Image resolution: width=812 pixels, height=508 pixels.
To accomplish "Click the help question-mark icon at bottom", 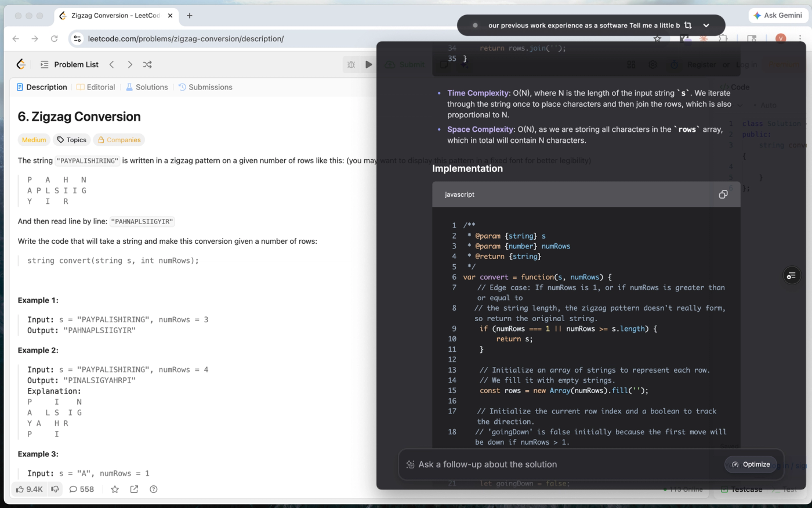I will tap(154, 489).
